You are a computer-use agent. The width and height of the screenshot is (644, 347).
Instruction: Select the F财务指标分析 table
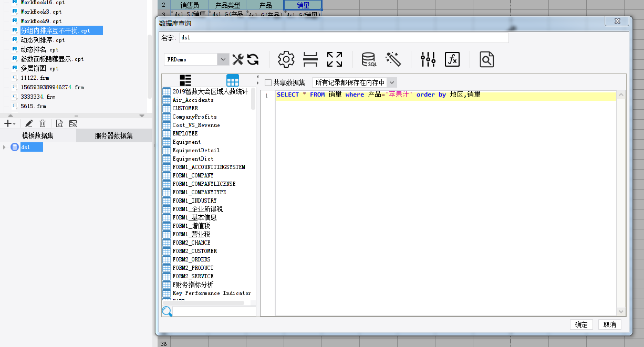tap(193, 285)
